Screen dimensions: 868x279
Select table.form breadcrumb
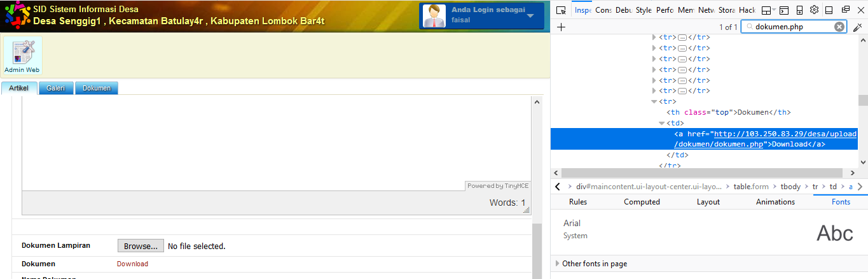751,187
